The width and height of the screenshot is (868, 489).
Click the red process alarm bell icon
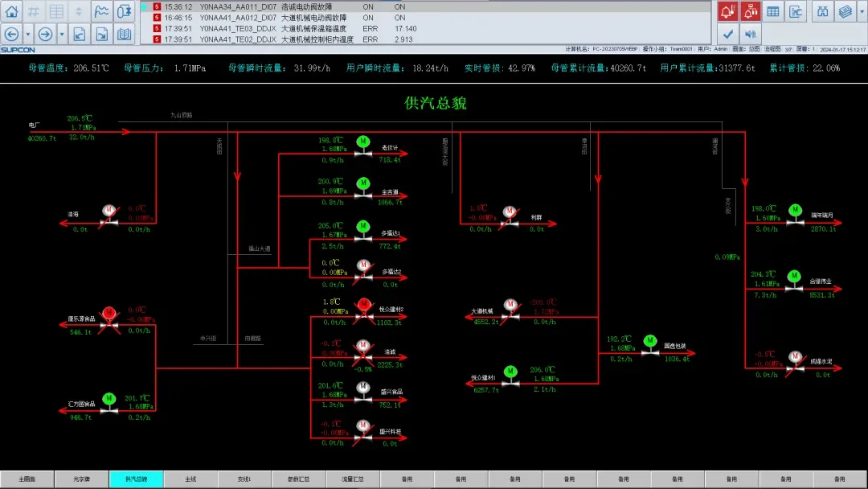727,11
